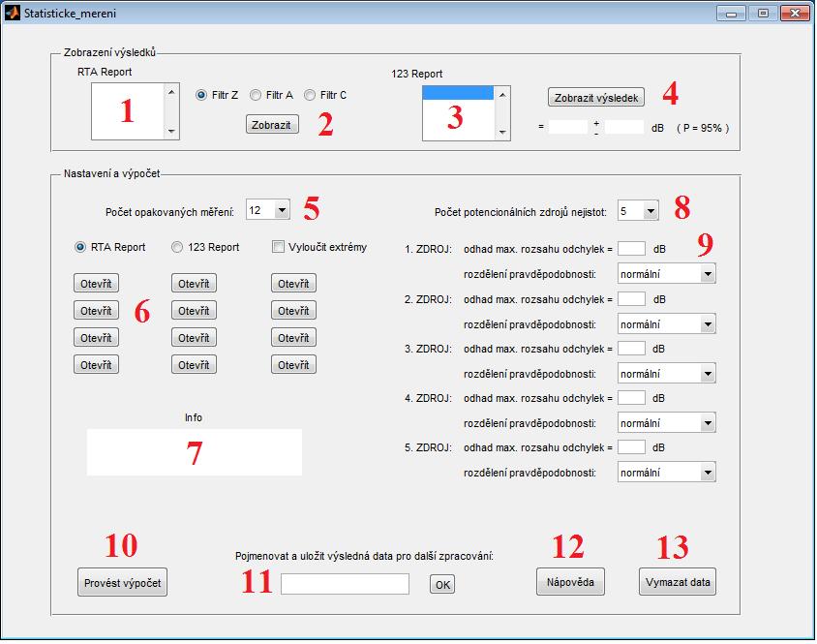The height and width of the screenshot is (644, 817).
Task: Click first Otevřít button in left column
Action: click(x=96, y=284)
